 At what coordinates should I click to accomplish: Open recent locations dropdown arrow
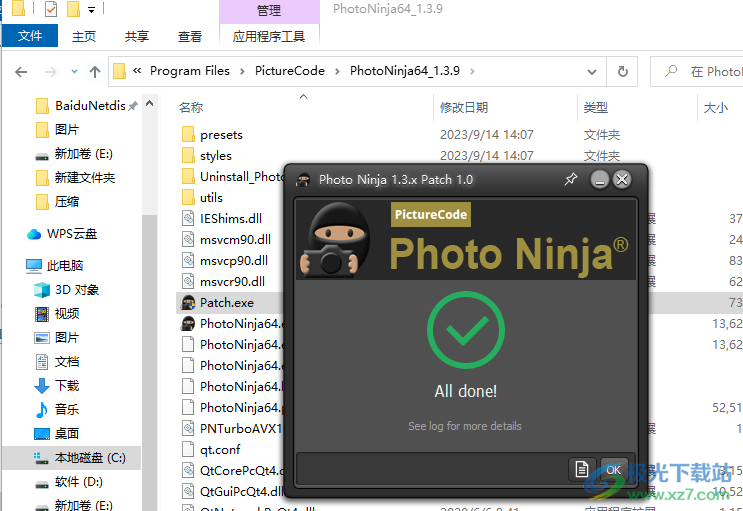[74, 72]
